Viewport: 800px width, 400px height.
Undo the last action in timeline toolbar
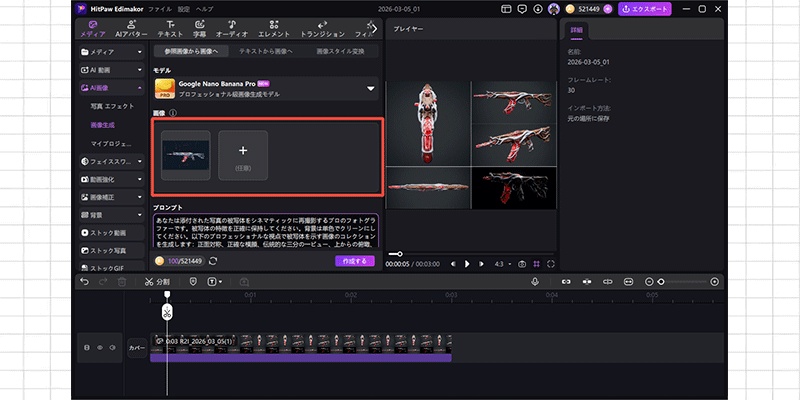tap(84, 282)
